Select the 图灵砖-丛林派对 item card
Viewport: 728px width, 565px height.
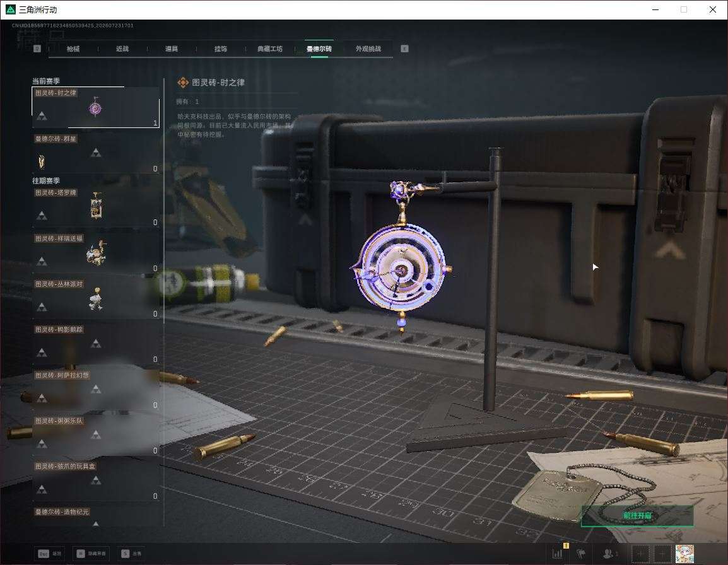96,298
